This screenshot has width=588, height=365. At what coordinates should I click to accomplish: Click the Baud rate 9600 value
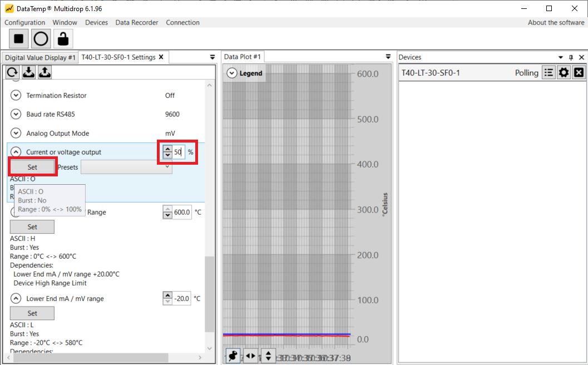(172, 114)
